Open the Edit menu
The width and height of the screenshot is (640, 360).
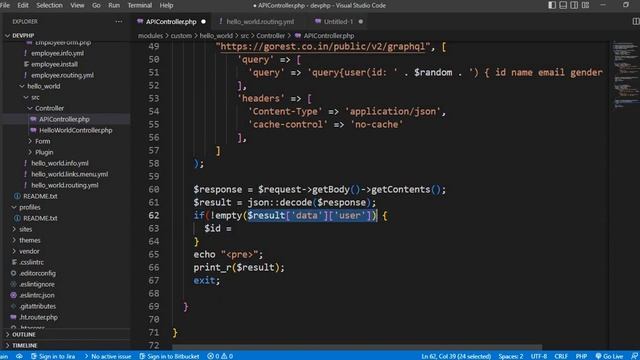point(23,5)
